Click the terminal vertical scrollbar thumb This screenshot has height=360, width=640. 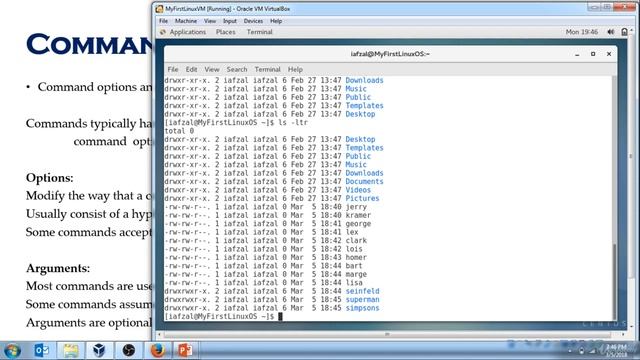point(614,281)
